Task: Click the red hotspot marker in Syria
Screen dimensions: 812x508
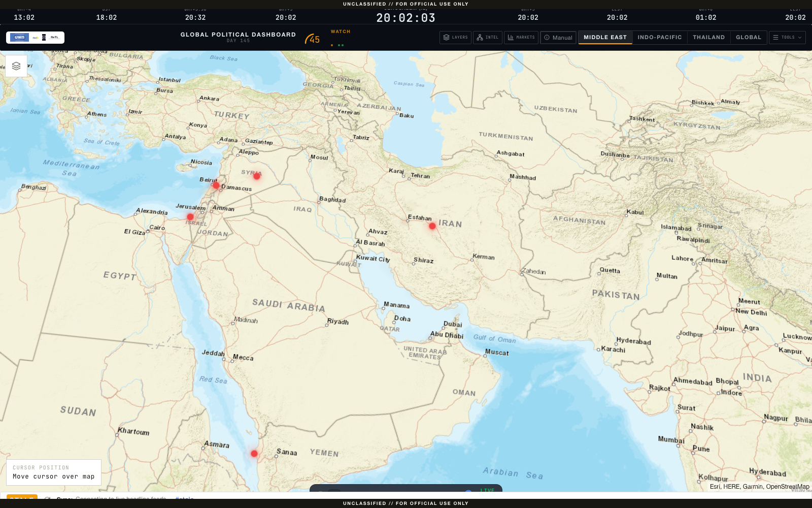Action: click(x=257, y=176)
